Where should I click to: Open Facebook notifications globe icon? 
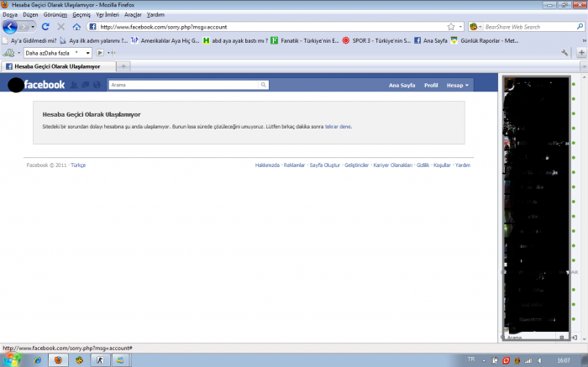pyautogui.click(x=97, y=85)
